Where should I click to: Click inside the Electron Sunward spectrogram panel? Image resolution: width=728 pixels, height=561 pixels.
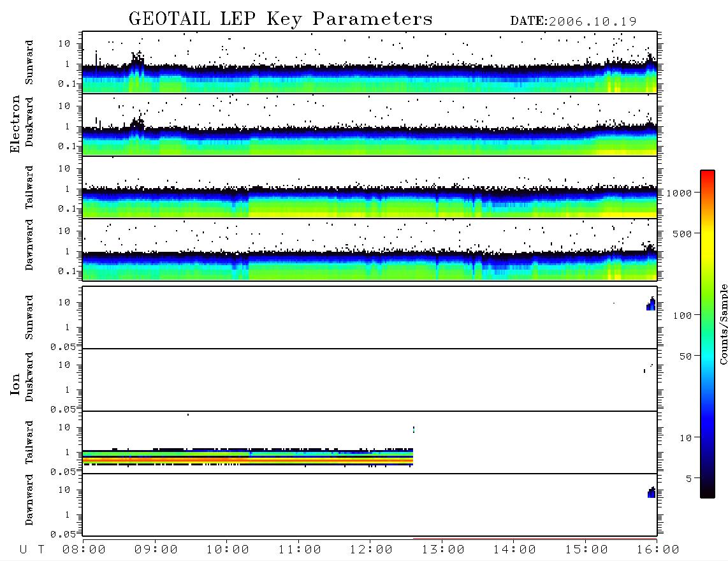pyautogui.click(x=370, y=62)
